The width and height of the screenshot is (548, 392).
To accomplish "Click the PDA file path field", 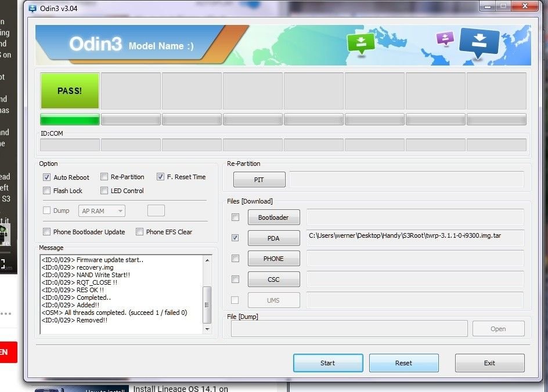I will point(415,238).
